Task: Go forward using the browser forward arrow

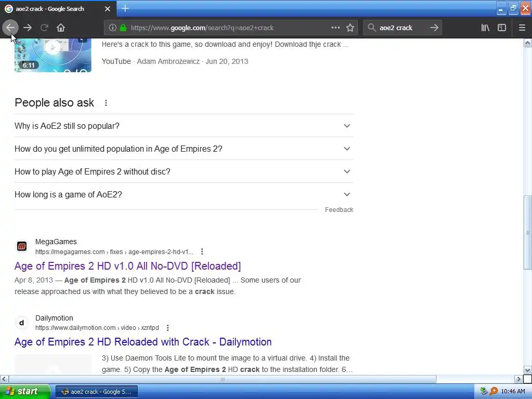Action: (x=28, y=28)
